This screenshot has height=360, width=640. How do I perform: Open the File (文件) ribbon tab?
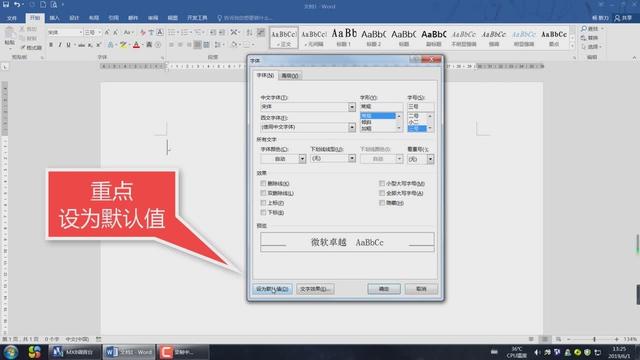pyautogui.click(x=12, y=18)
